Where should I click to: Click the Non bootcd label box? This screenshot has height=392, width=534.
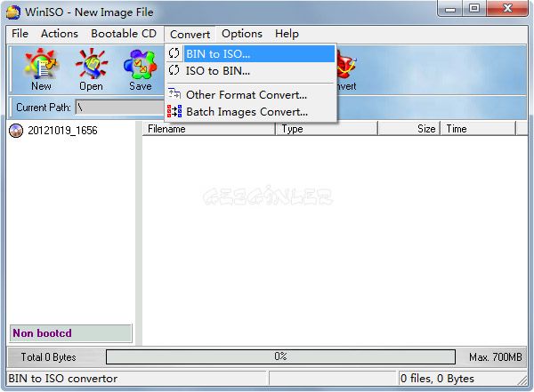point(71,333)
